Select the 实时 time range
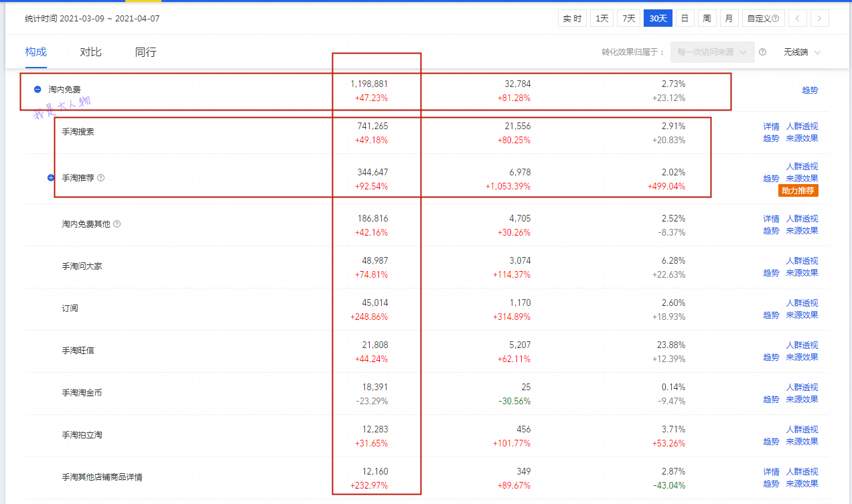The width and height of the screenshot is (852, 504). tap(572, 18)
